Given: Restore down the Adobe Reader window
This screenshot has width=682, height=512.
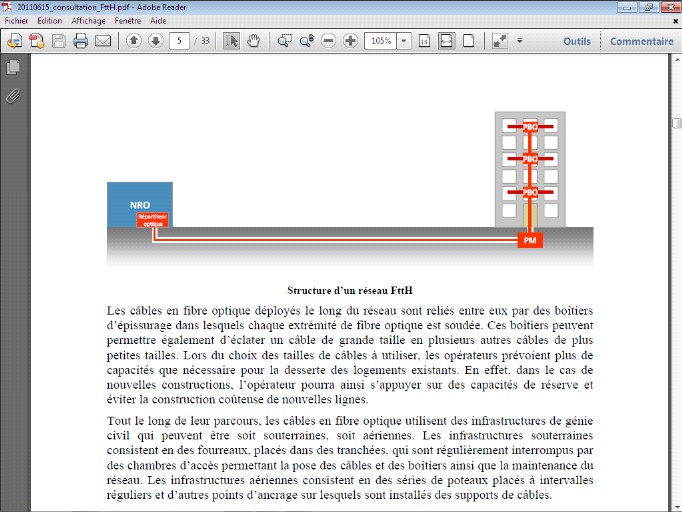Looking at the screenshot, I should point(649,7).
